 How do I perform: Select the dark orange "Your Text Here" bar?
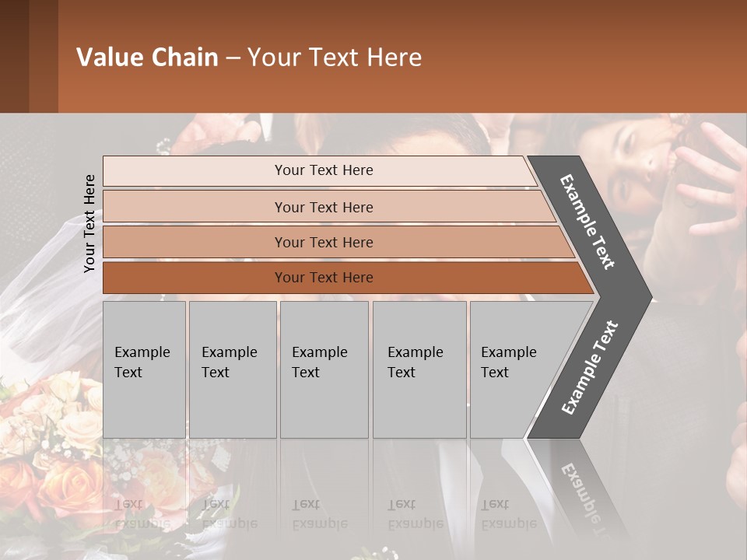324,278
